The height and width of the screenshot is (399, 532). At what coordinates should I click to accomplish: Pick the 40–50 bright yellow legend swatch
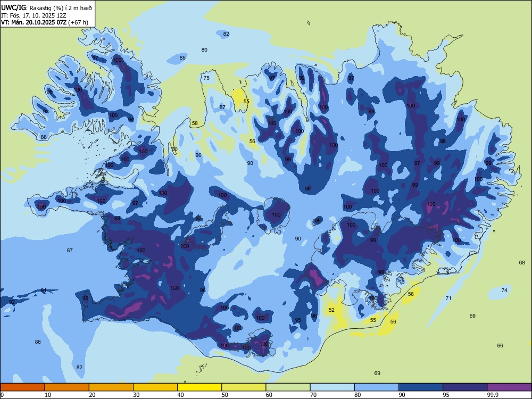tap(199, 387)
